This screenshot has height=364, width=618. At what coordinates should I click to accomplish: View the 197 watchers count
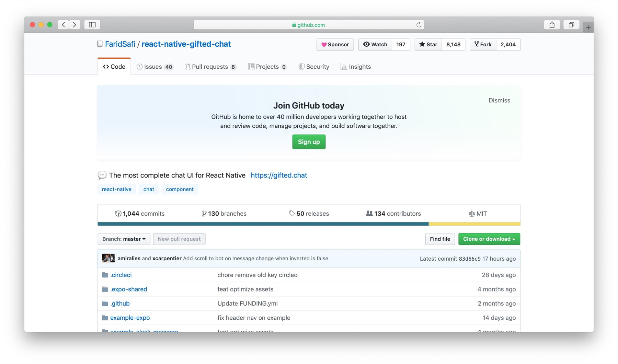point(401,44)
